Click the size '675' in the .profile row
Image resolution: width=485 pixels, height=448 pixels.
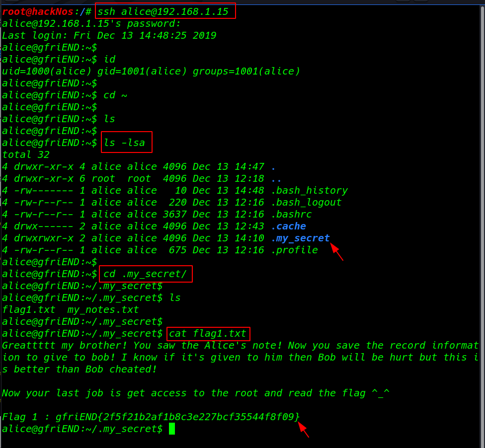click(x=178, y=250)
